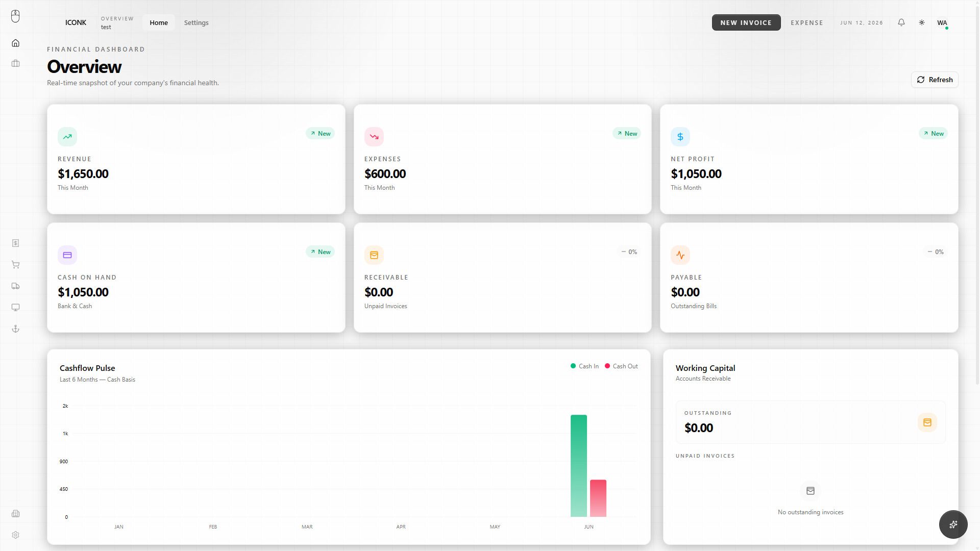Click the mouse logo icon in sidebar
Viewport: 980px width, 551px height.
pyautogui.click(x=15, y=16)
